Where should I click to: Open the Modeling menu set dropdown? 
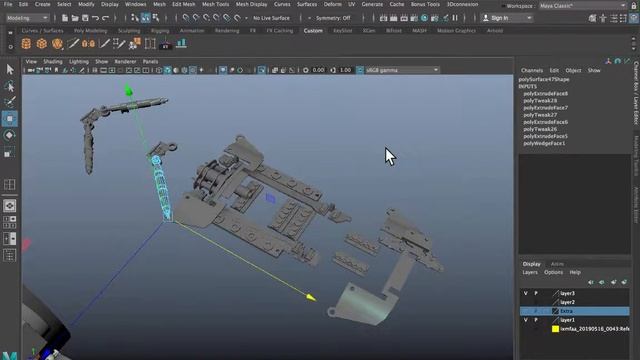27,18
